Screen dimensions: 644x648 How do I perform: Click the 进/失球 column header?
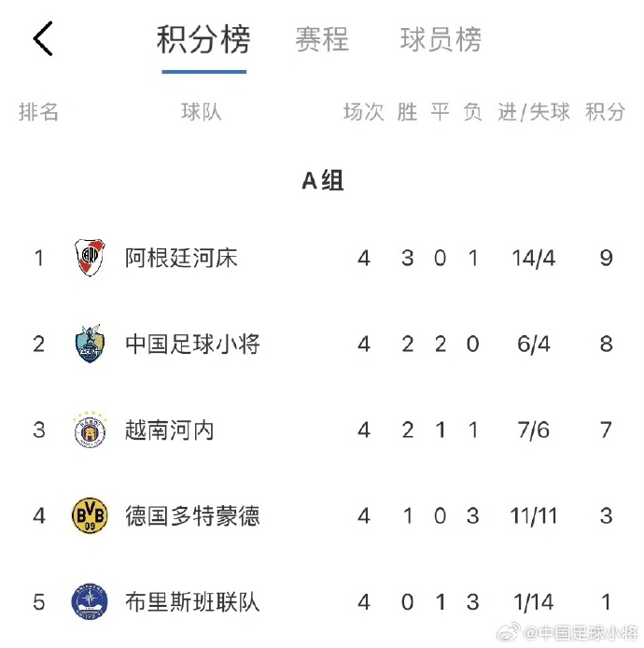tap(534, 112)
